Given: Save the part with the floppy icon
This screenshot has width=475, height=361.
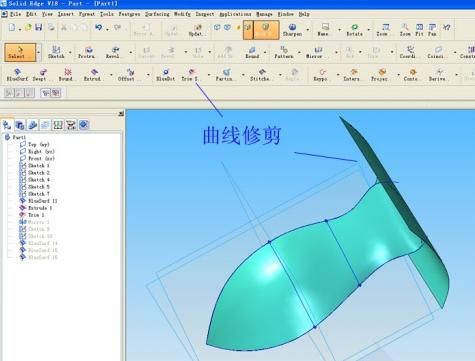Looking at the screenshot, I should point(39,28).
